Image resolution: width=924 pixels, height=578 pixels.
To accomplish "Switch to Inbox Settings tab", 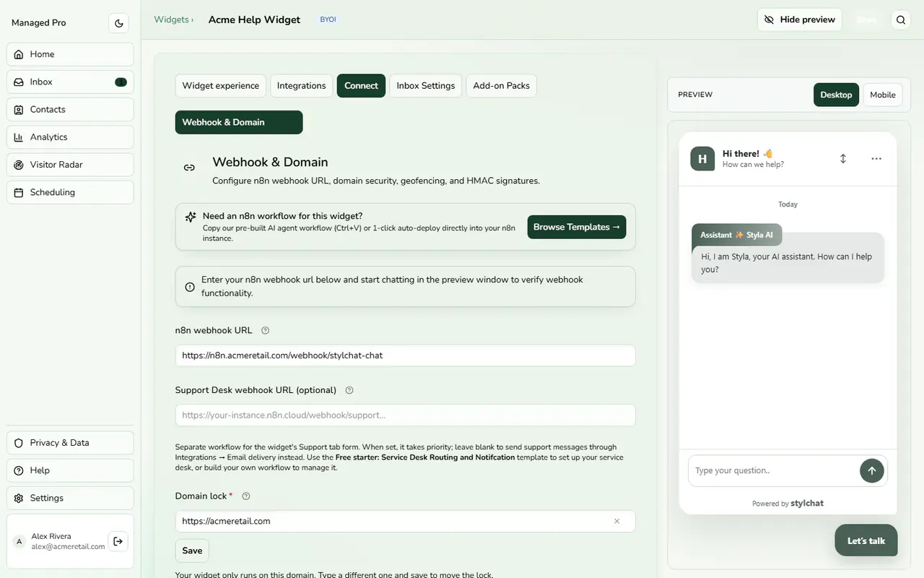I will [426, 85].
